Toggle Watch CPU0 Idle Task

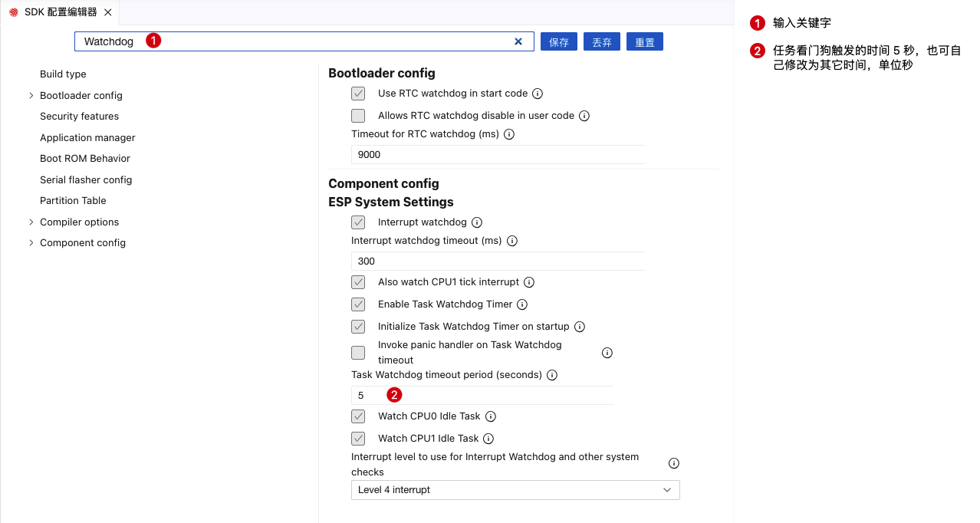point(358,416)
